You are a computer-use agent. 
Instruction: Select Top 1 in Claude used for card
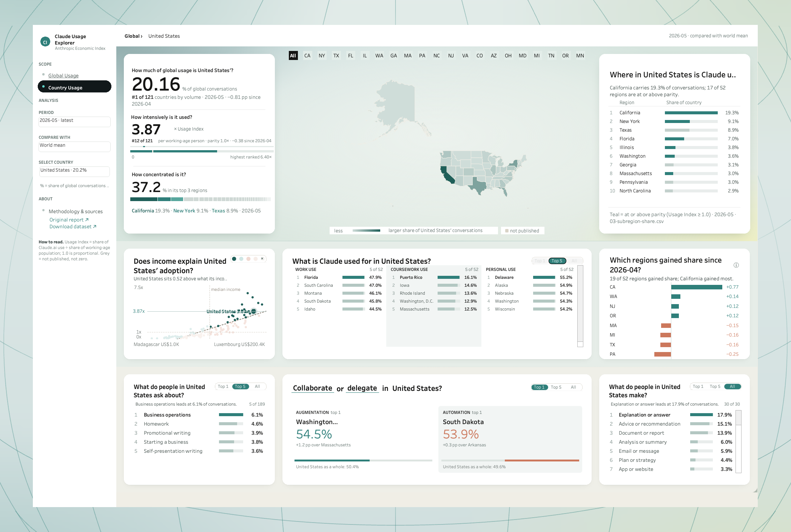click(x=540, y=261)
